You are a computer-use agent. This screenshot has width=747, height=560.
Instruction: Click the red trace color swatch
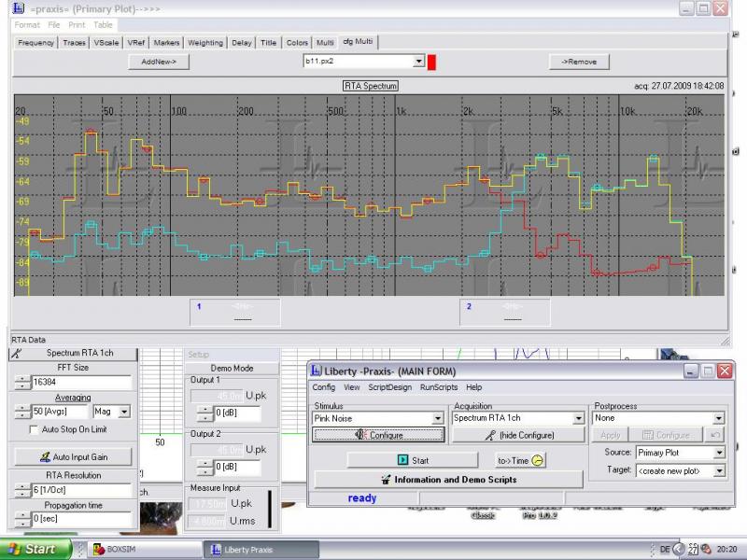[x=431, y=62]
